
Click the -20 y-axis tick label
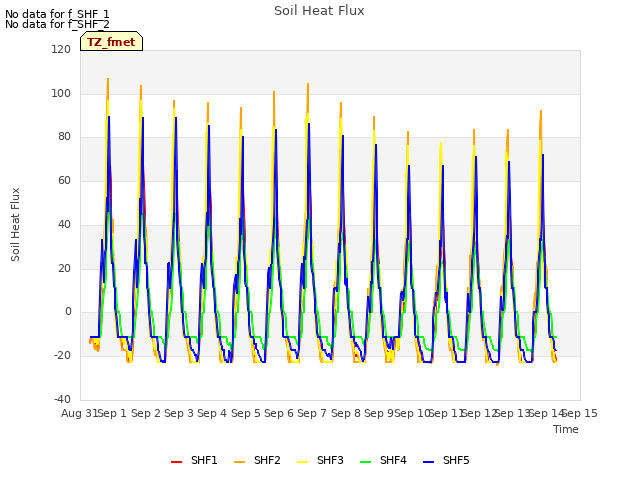coord(62,356)
